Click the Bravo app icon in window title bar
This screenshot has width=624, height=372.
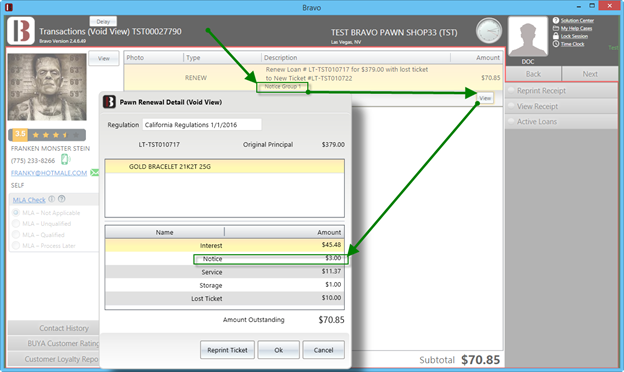(9, 7)
